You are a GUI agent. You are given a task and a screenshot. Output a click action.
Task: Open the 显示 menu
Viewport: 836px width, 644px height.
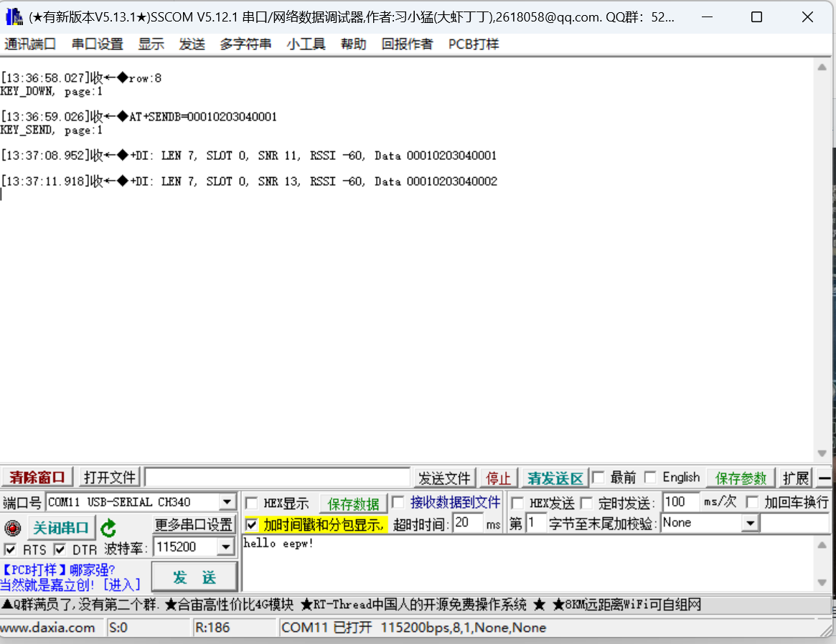point(151,44)
